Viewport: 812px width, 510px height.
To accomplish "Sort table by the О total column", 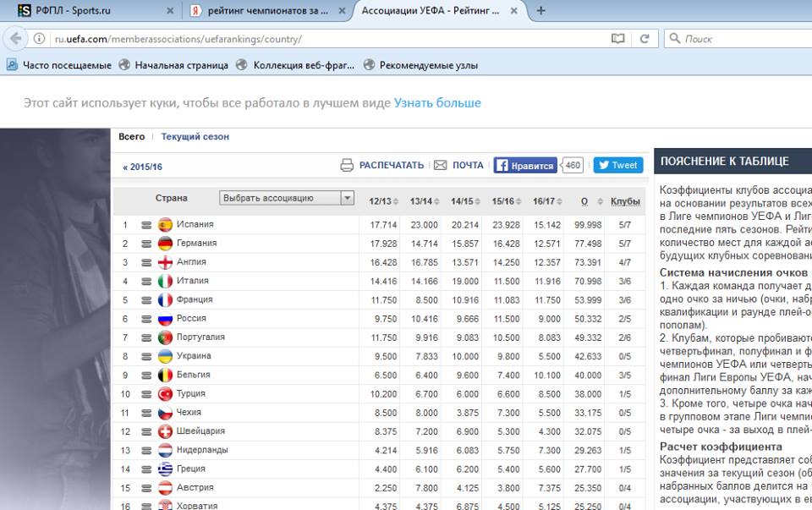I will (x=591, y=201).
